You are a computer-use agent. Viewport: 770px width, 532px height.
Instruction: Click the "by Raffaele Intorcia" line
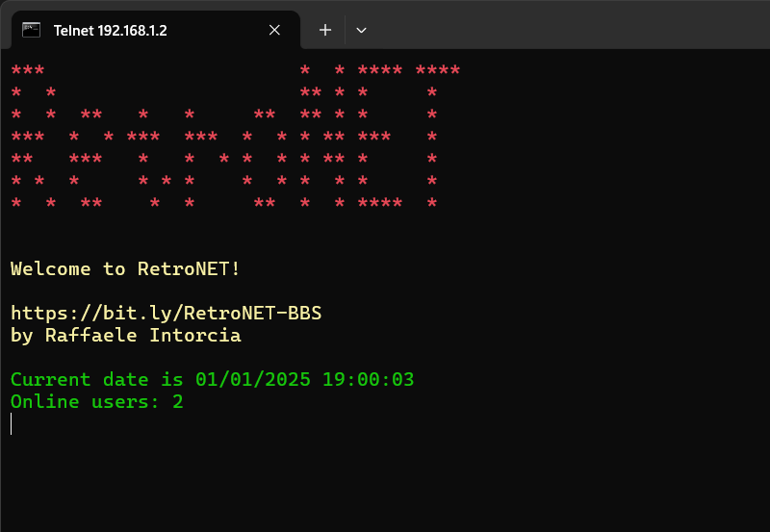[126, 335]
